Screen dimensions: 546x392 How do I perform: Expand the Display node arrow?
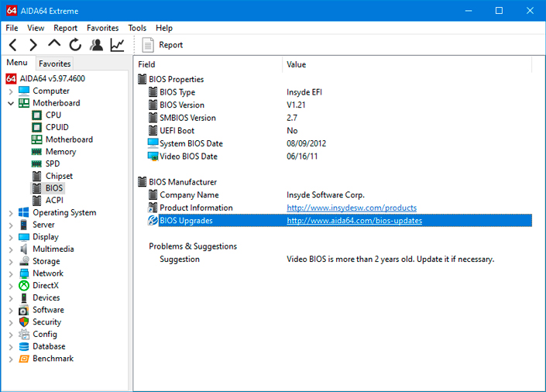coord(11,237)
